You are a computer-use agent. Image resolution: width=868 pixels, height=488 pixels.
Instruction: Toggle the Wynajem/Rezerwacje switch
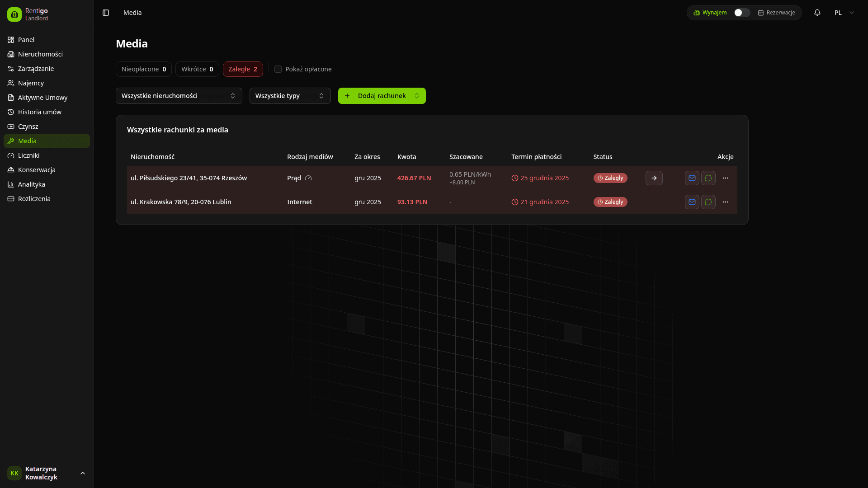click(741, 13)
